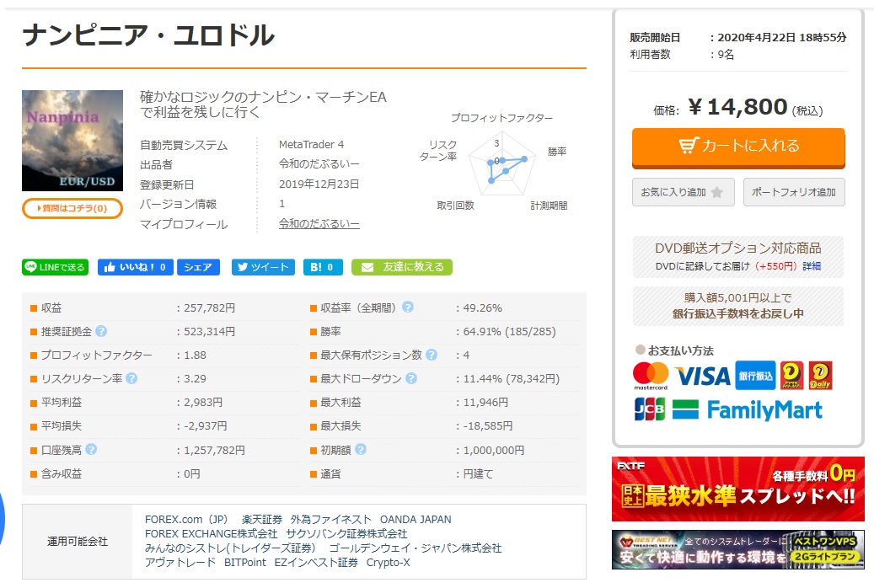The height and width of the screenshot is (588, 874).
Task: Click help icon next to 推奨証拠金
Action: pyautogui.click(x=101, y=331)
